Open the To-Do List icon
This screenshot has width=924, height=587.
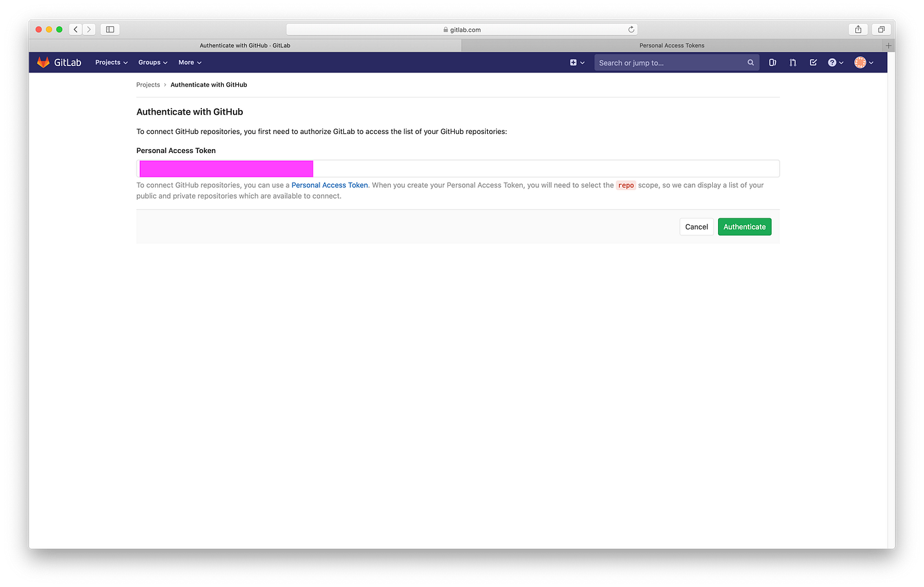[x=813, y=62]
